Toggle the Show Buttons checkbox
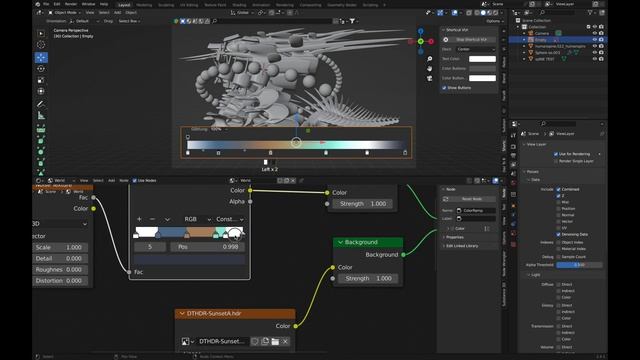The height and width of the screenshot is (360, 640). coord(444,88)
